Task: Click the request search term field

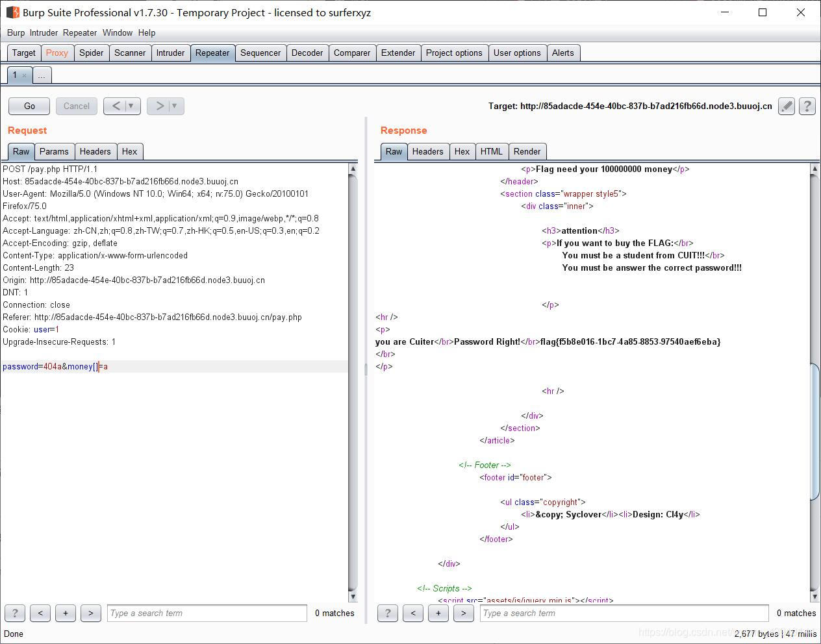Action: tap(207, 613)
